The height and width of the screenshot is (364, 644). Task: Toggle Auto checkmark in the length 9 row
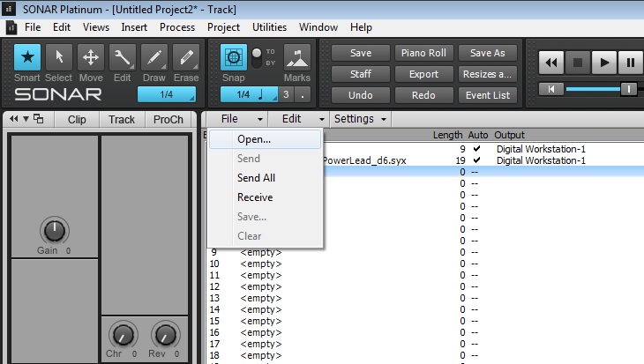click(477, 149)
